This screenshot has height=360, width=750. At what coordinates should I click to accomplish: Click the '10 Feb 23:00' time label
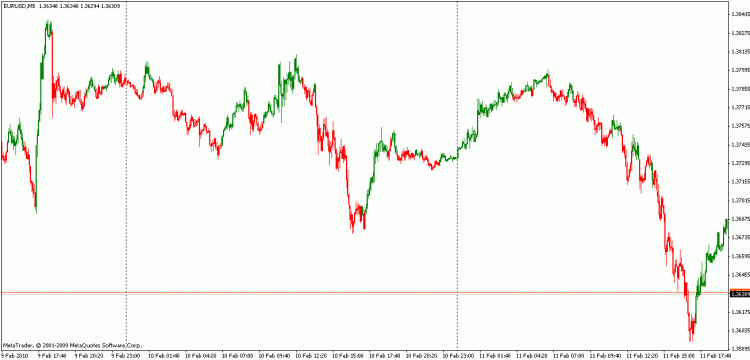click(459, 356)
